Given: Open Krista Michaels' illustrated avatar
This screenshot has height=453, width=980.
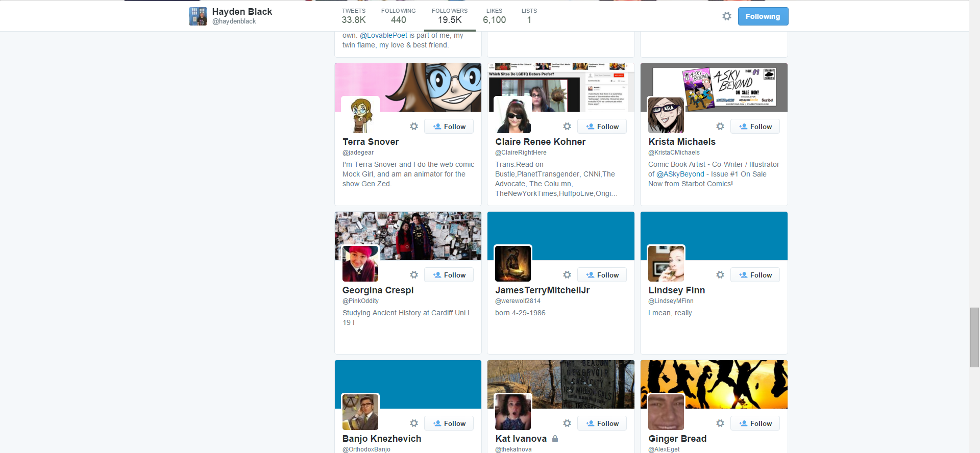Looking at the screenshot, I should click(666, 115).
